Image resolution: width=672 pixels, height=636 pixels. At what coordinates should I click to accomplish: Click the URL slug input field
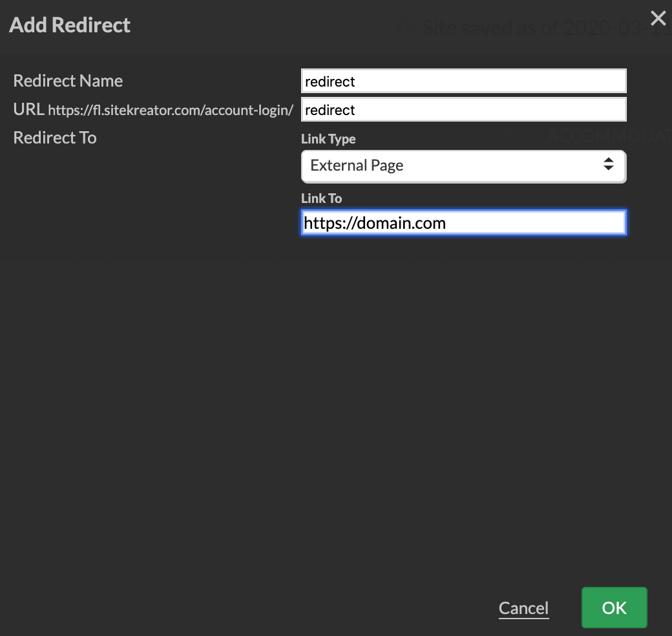[x=463, y=110]
